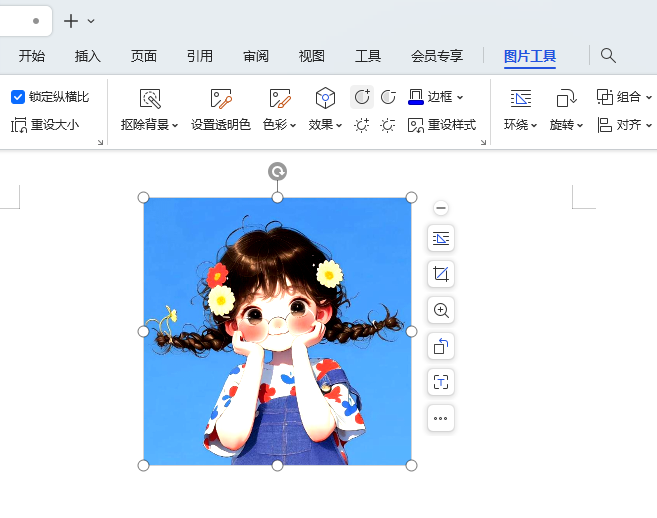
Task: Open the 开始 tab
Action: click(32, 56)
